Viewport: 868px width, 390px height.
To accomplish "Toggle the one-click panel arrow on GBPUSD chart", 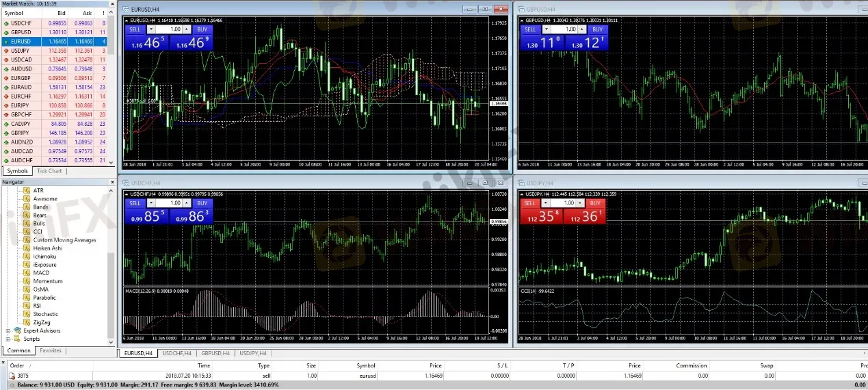I will (x=522, y=21).
